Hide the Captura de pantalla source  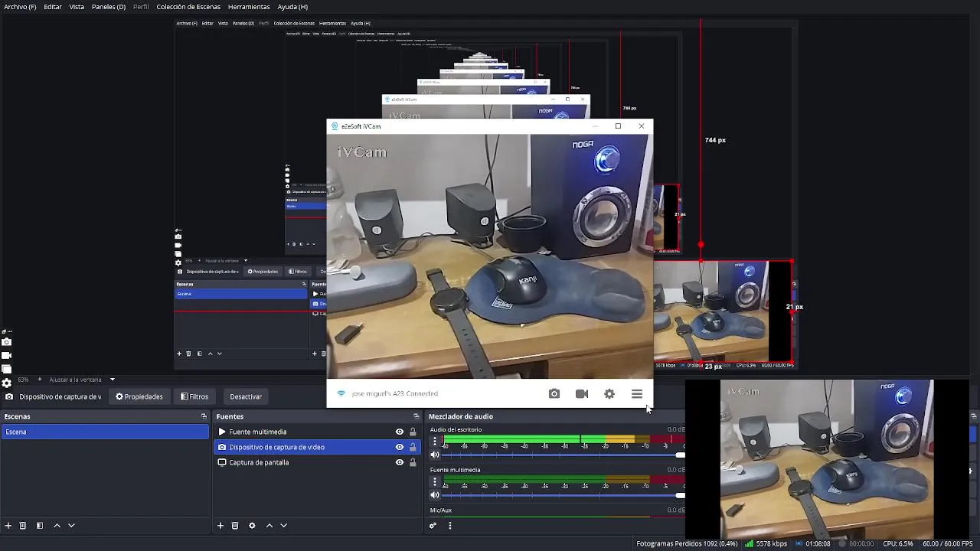click(x=399, y=462)
